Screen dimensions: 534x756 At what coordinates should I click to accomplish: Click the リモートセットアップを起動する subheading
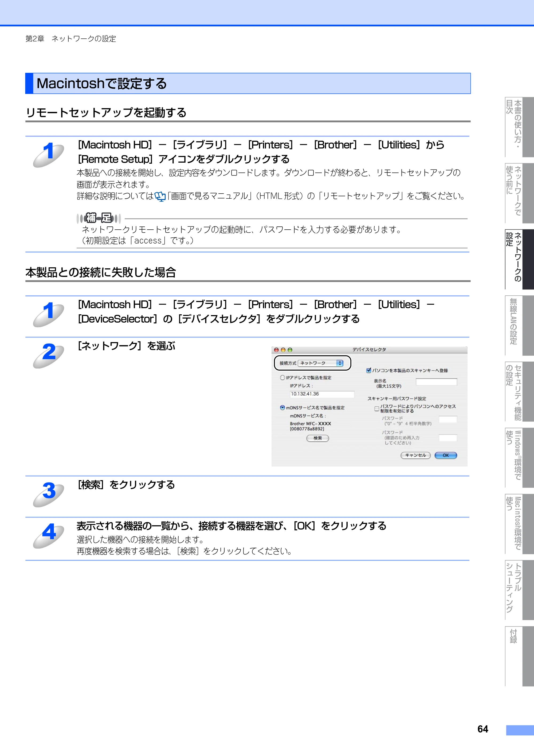[106, 113]
